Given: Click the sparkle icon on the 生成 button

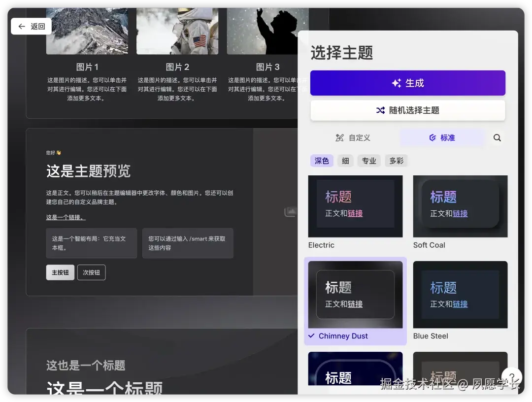Looking at the screenshot, I should pos(397,83).
